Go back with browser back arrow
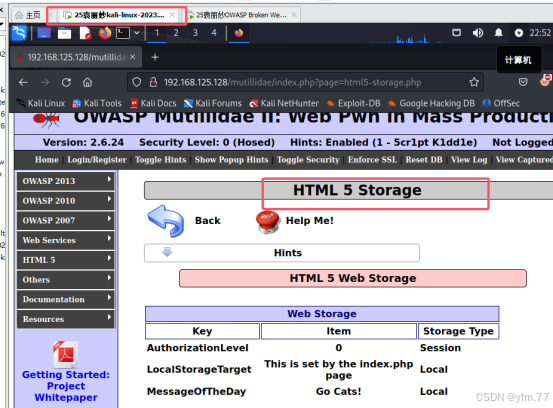Screen dimensions: 553x408 tap(23, 83)
